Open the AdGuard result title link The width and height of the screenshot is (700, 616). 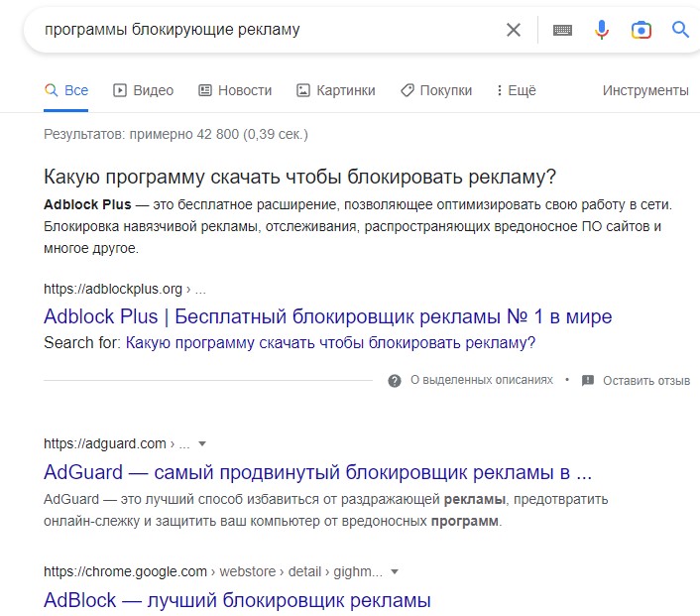318,472
